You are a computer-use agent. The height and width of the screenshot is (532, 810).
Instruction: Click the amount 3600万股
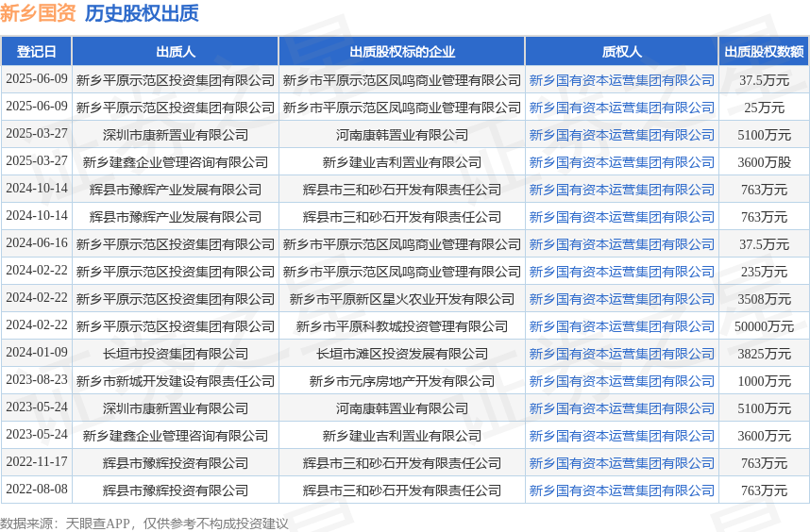pyautogui.click(x=764, y=162)
